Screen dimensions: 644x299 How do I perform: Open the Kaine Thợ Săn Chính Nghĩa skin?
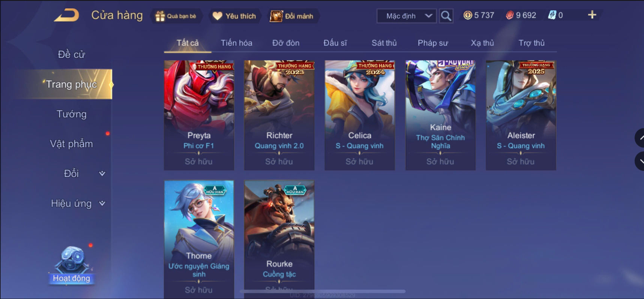[440, 115]
